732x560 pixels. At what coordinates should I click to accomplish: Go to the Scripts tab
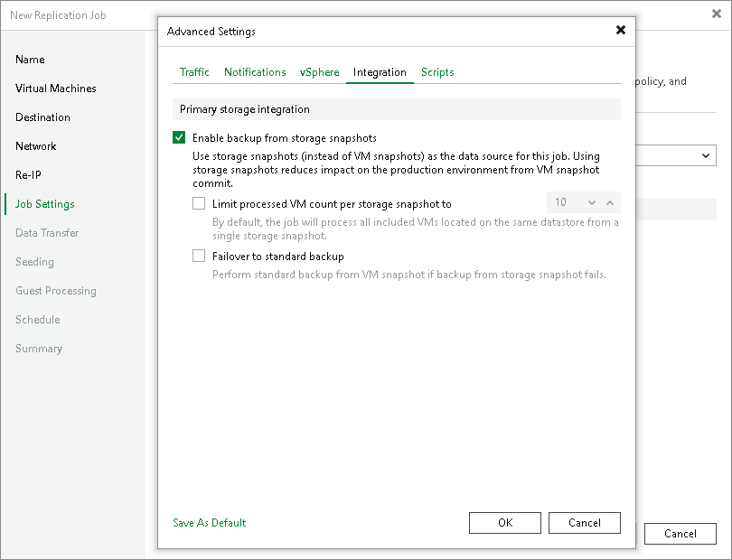click(x=437, y=72)
